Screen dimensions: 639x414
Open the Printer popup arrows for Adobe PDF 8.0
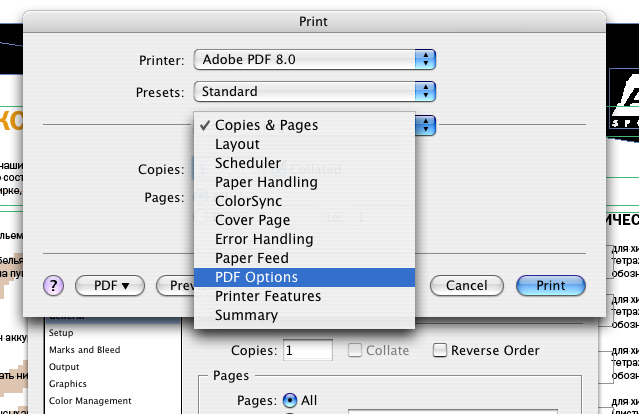tap(425, 59)
